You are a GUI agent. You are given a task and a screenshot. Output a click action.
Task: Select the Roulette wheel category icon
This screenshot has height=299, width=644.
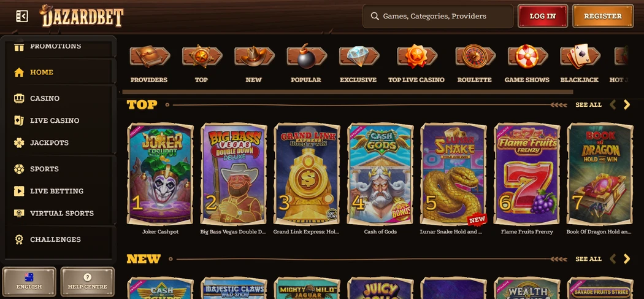coord(475,56)
